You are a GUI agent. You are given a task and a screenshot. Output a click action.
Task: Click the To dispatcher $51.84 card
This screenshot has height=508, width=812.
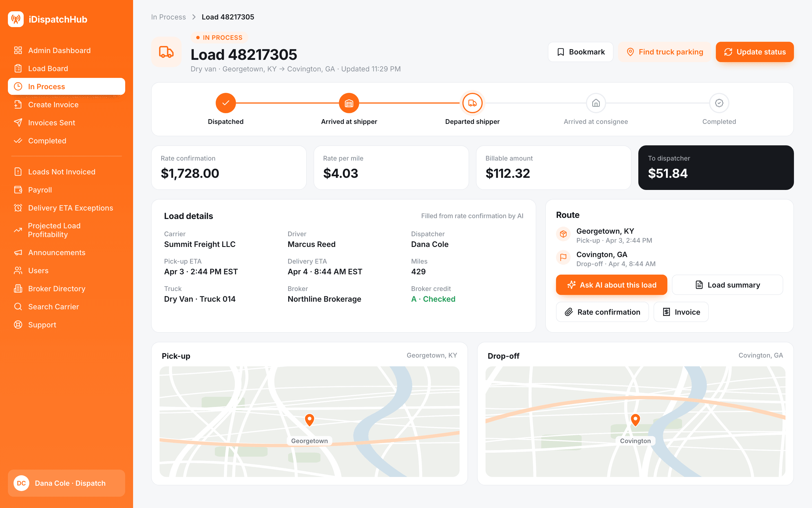[x=716, y=167]
